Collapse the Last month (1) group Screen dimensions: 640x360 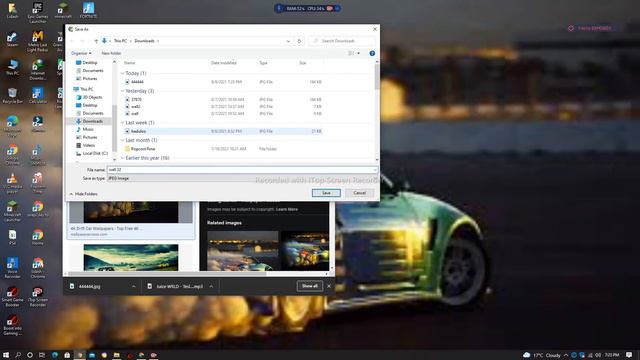[x=122, y=140]
